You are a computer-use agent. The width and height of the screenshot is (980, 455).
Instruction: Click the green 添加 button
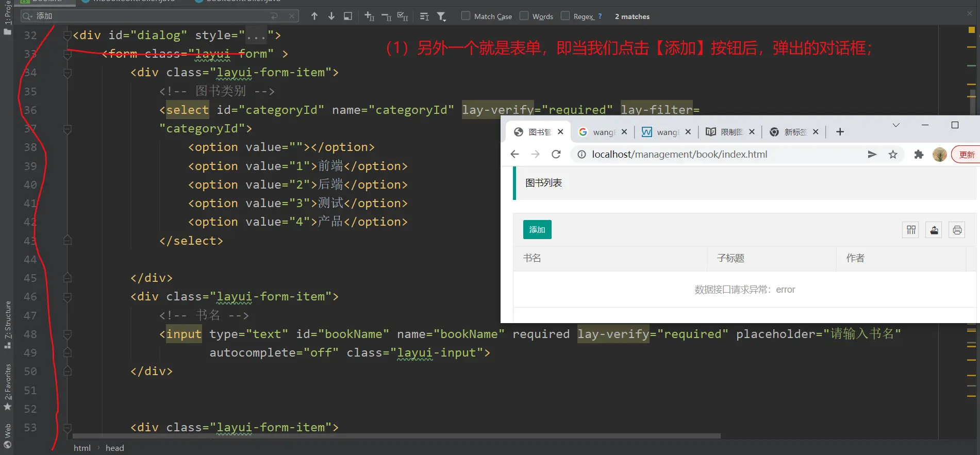537,230
